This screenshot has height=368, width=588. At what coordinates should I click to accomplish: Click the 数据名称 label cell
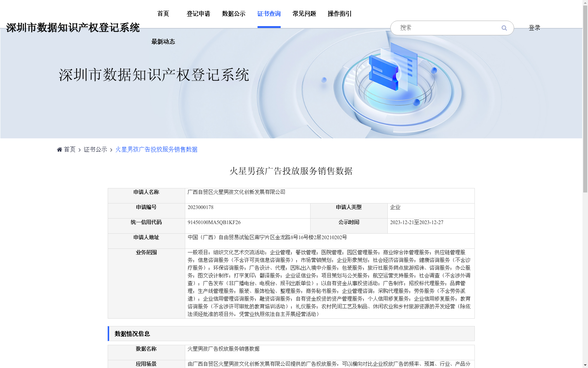[x=146, y=353]
